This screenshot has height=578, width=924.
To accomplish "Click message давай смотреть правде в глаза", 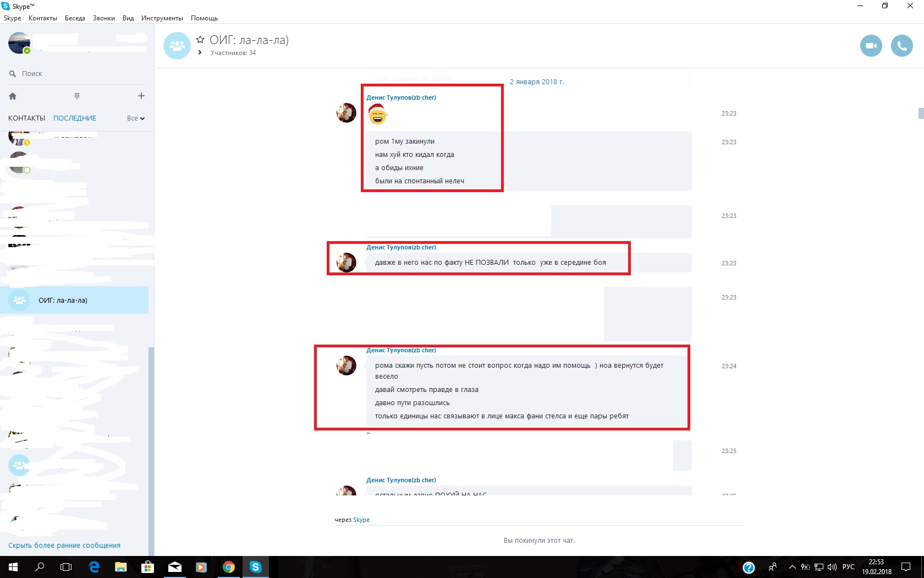I will [x=427, y=390].
